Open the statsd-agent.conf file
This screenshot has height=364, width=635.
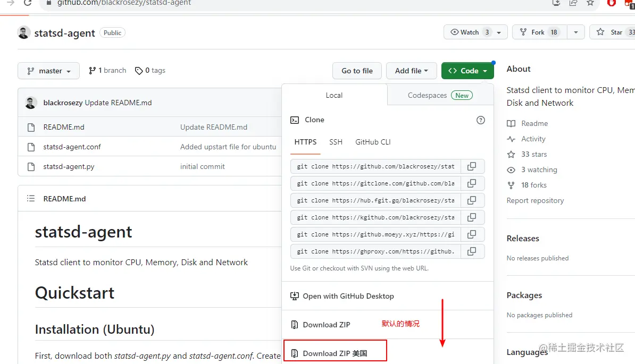pos(72,147)
